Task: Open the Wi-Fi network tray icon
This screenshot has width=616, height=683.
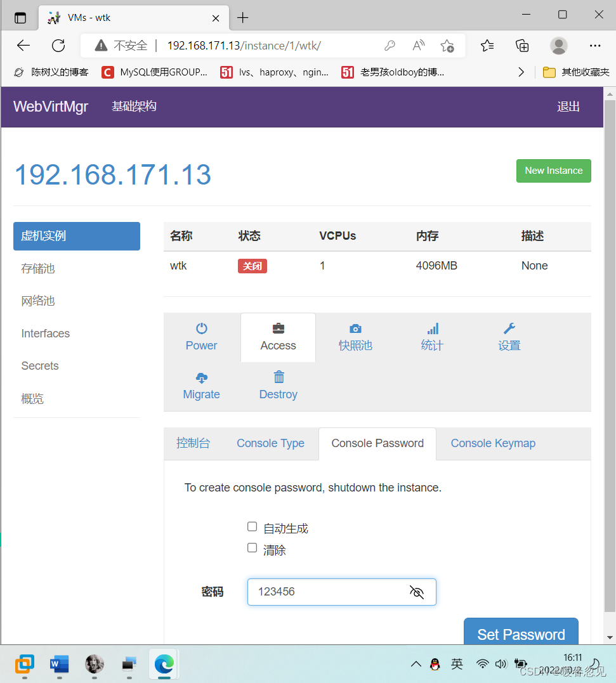Action: tap(482, 664)
